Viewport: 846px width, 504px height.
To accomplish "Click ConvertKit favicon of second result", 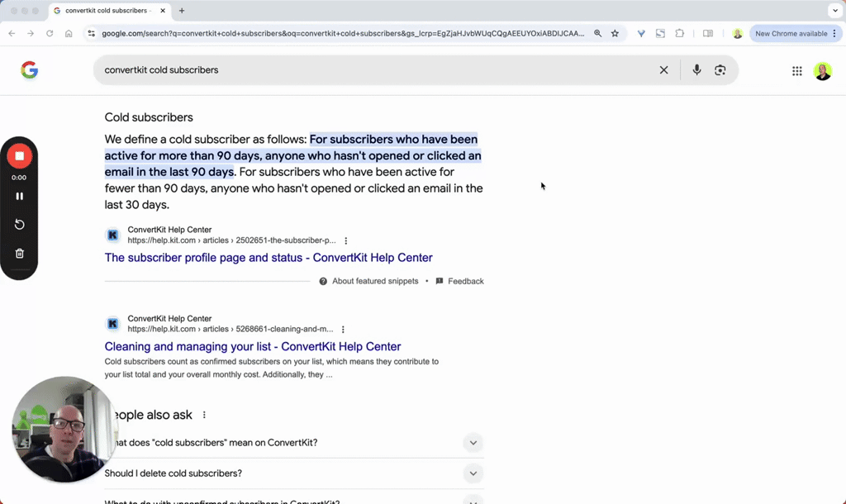I will tap(112, 324).
